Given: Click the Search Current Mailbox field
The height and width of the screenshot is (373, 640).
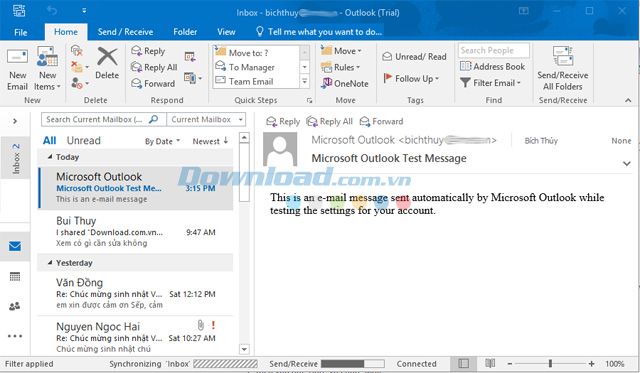Looking at the screenshot, I should coord(104,120).
